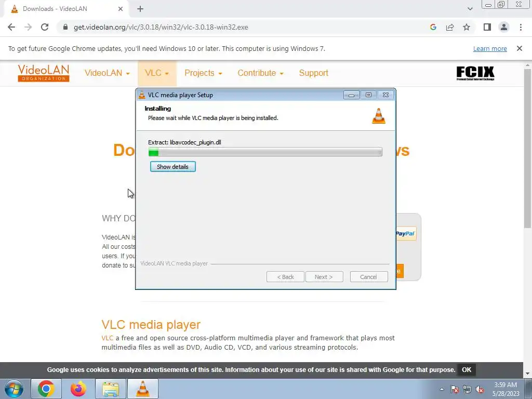This screenshot has width=532, height=399.
Task: Open the Chrome three-dot menu
Action: pyautogui.click(x=521, y=27)
